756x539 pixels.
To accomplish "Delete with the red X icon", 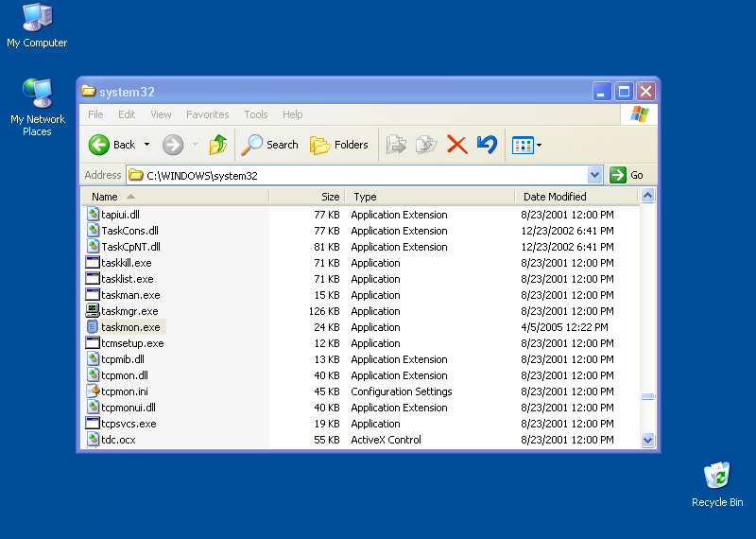I will point(456,145).
